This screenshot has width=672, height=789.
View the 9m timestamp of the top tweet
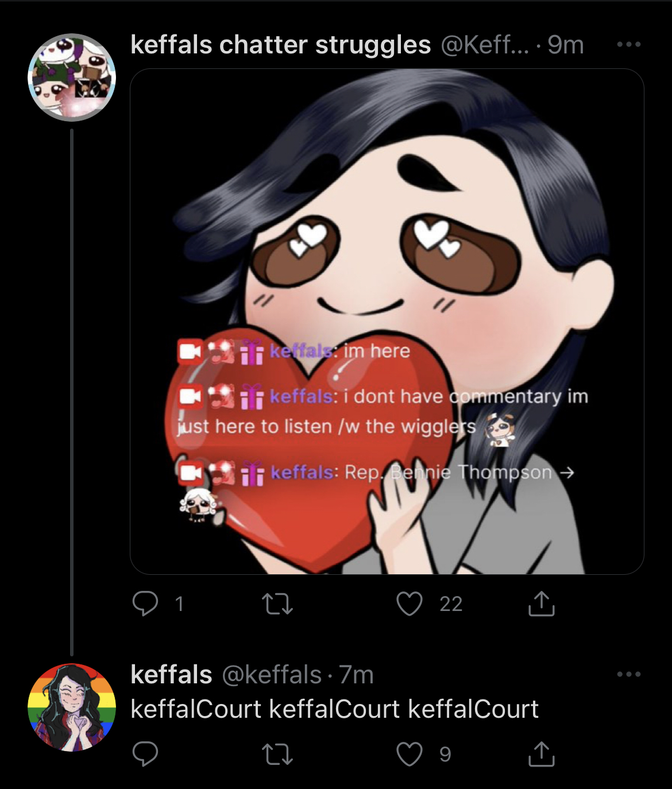pyautogui.click(x=565, y=45)
